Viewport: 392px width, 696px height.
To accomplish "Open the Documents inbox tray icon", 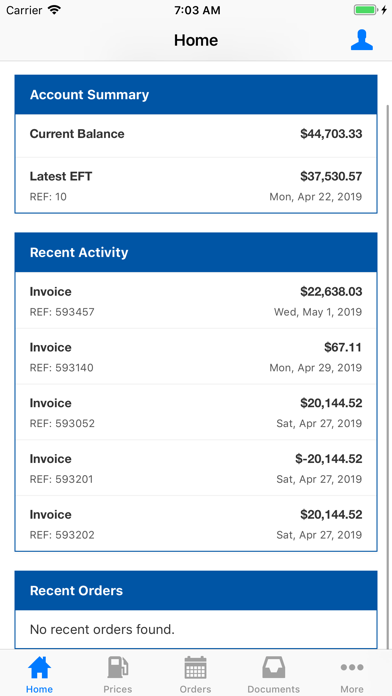I will point(273,667).
